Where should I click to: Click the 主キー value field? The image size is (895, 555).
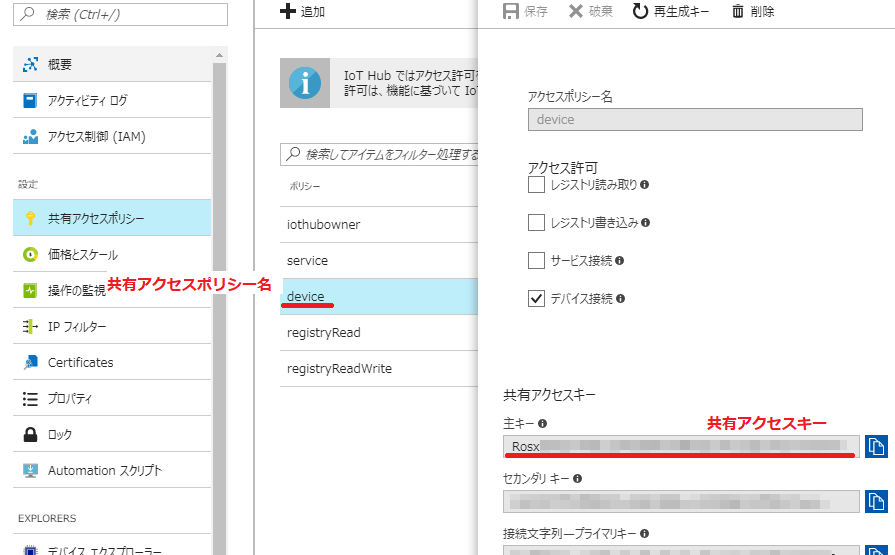point(681,447)
